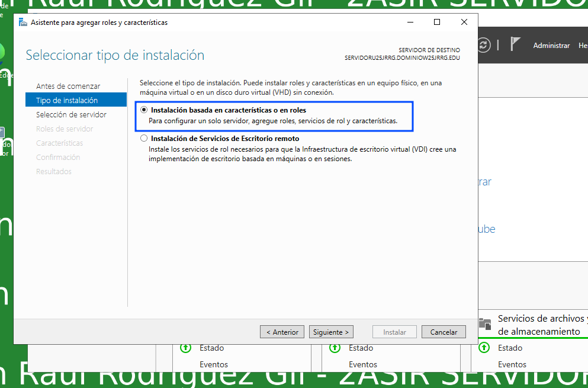
Task: Click Eventos under Servicios de archivos tile
Action: [x=512, y=364]
